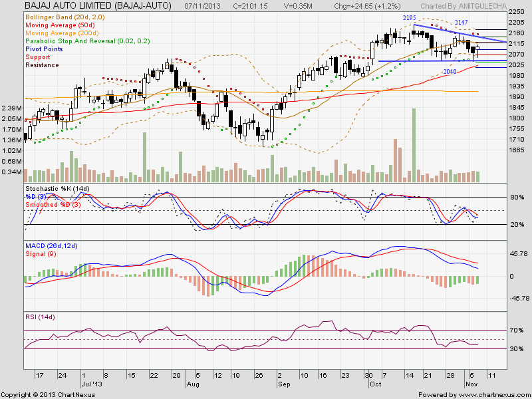532x399 pixels.
Task: Click the -45.78 MACD axis value
Action: (x=519, y=298)
